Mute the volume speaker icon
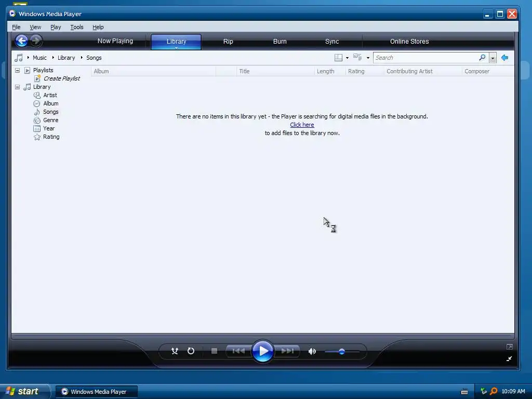This screenshot has width=532, height=399. tap(312, 351)
